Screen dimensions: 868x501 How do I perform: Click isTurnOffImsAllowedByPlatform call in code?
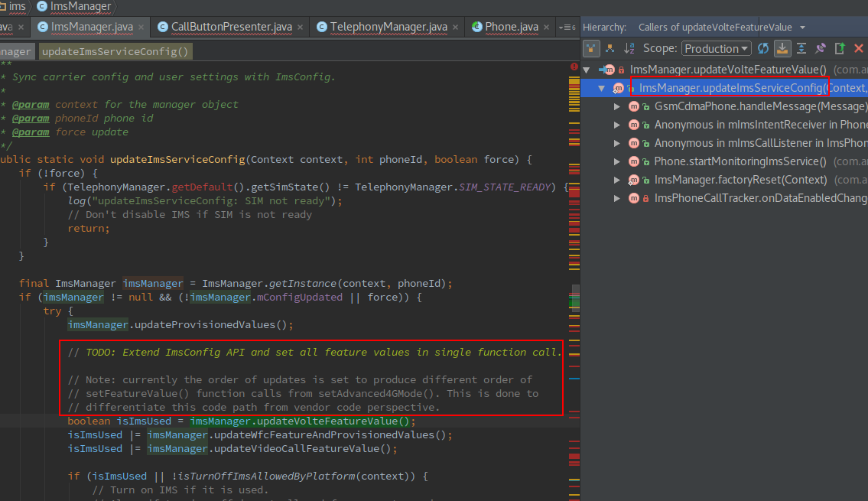(x=266, y=476)
